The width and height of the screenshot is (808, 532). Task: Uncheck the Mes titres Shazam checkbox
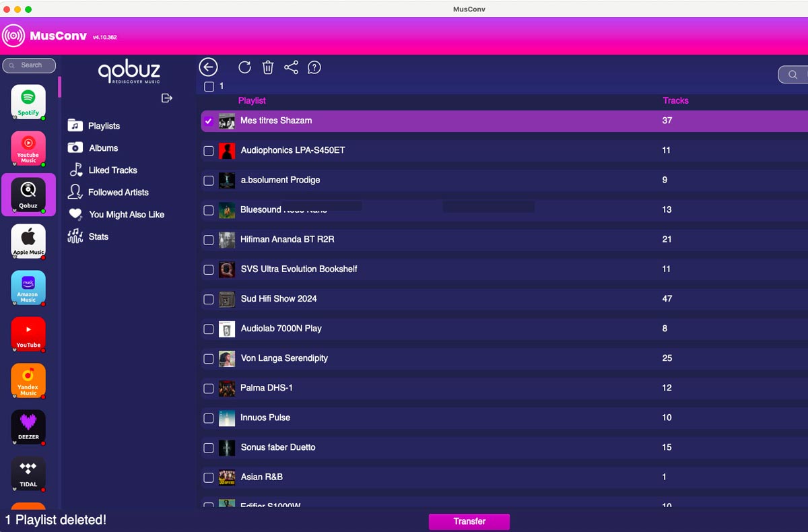coord(209,121)
